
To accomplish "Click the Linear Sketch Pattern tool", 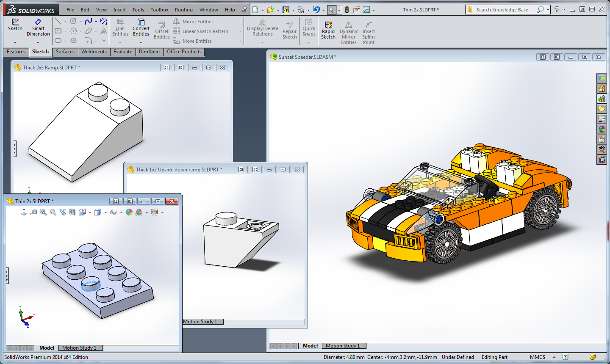I will (x=200, y=31).
